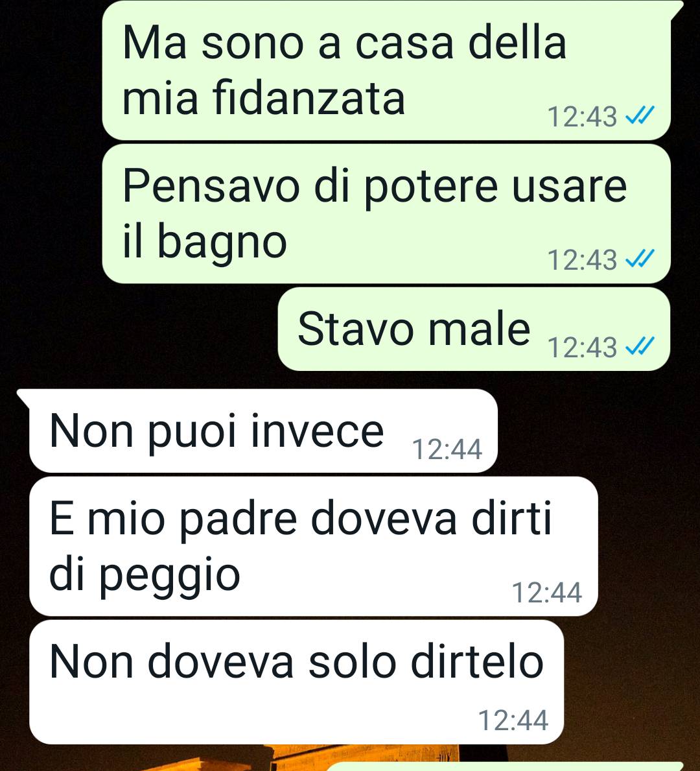Tap the read receipt ticks on 'Stavo male'
This screenshot has width=700, height=771.
(x=640, y=347)
